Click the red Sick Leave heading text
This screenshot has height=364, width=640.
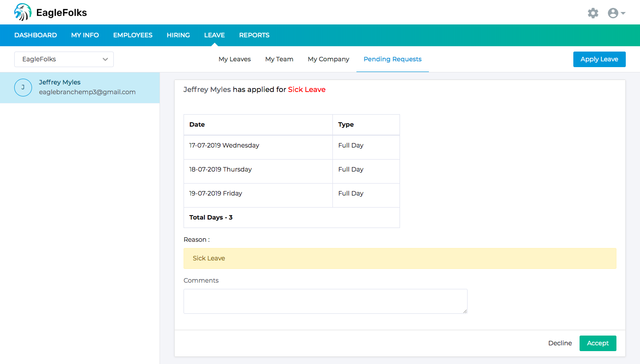pyautogui.click(x=307, y=90)
